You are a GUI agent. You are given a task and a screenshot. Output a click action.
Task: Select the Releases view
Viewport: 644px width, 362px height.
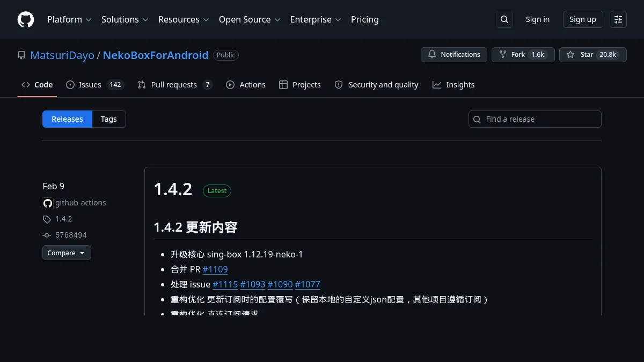[x=68, y=119]
